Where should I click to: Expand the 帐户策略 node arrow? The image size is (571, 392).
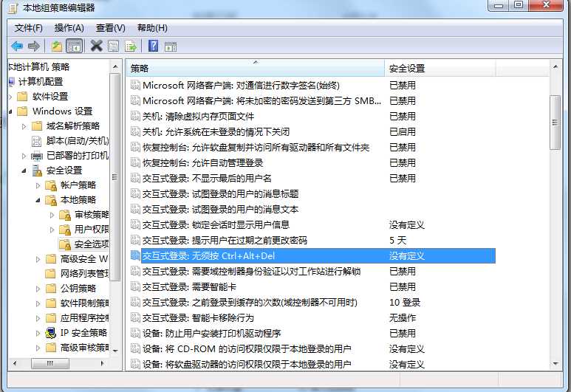point(38,185)
